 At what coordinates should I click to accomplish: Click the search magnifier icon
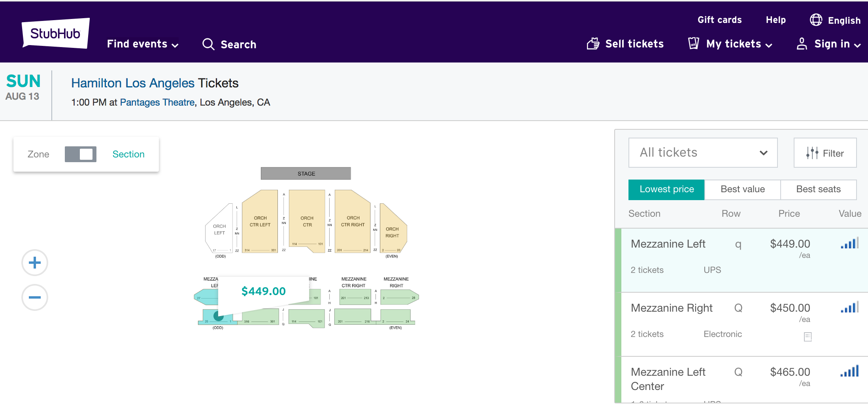click(208, 44)
